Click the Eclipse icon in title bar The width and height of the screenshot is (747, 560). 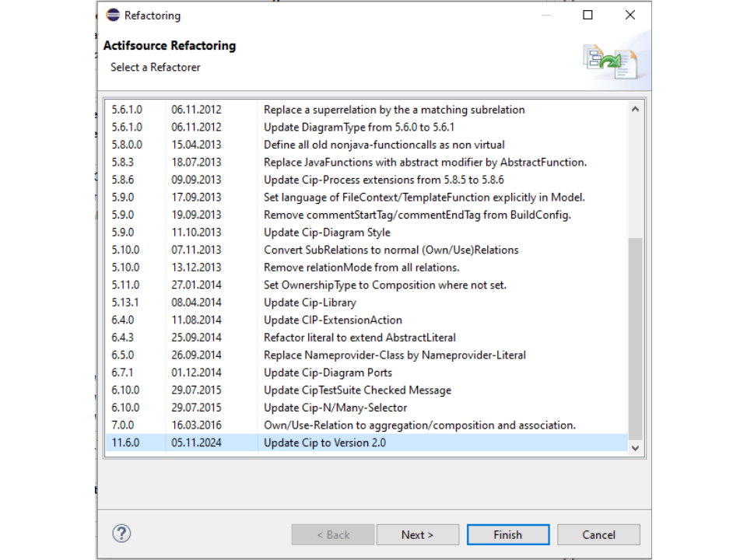pyautogui.click(x=114, y=15)
